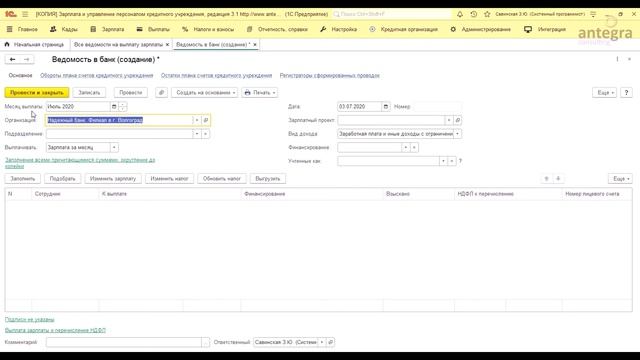Close the Все ведомости на выплату зарплаты tab
Viewport: 640px width, 360px height.
(167, 44)
